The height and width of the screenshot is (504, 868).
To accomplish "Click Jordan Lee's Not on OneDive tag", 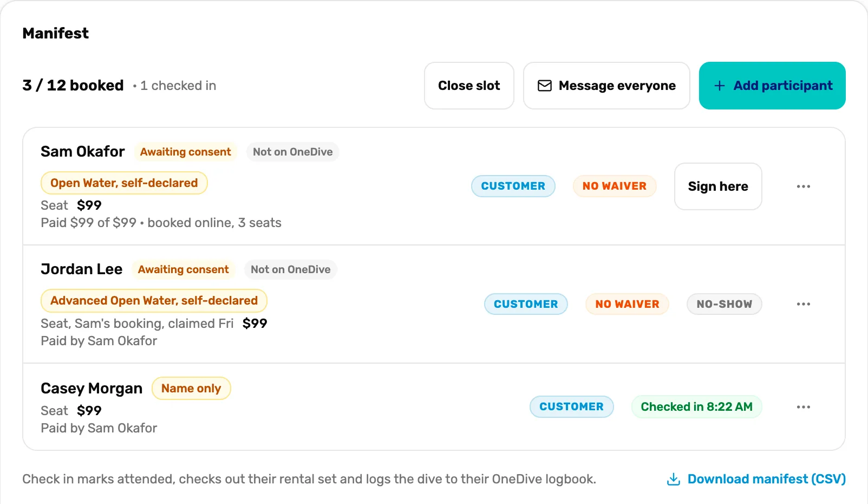I will pos(290,269).
